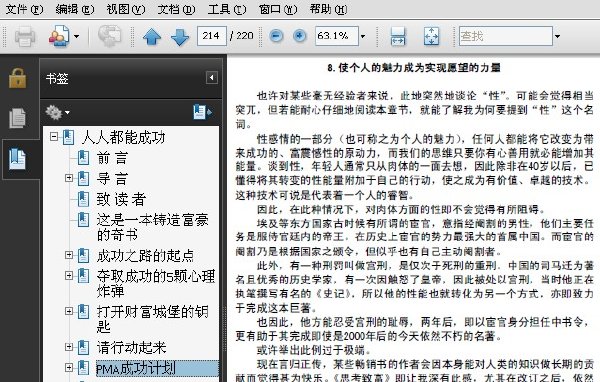
Task: Expand the PMA成功计划 bookmark node
Action: click(x=69, y=367)
